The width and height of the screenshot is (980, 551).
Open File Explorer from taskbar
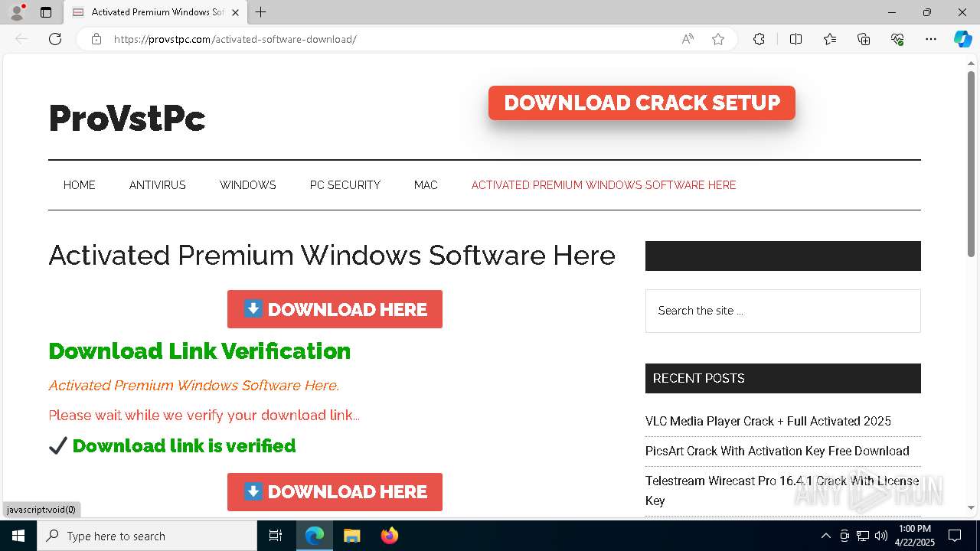351,536
